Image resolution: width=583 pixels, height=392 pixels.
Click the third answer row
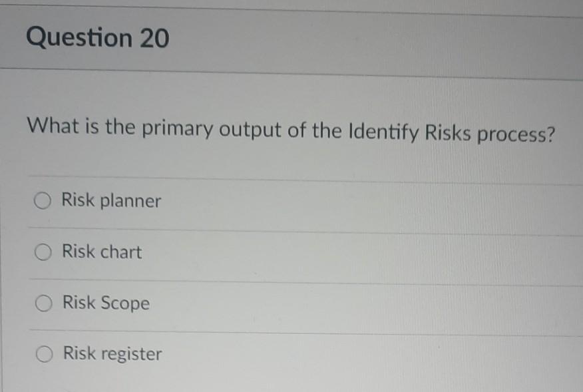pos(291,303)
